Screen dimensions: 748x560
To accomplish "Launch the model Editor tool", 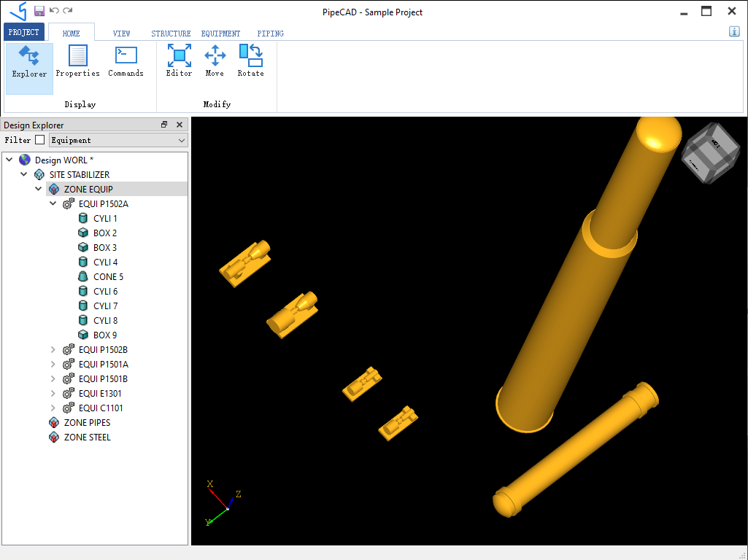I will click(x=179, y=61).
